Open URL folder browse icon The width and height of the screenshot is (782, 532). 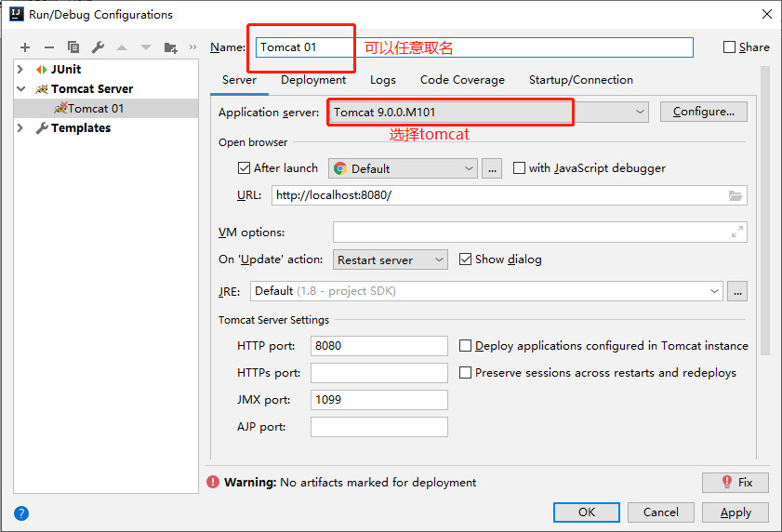736,195
